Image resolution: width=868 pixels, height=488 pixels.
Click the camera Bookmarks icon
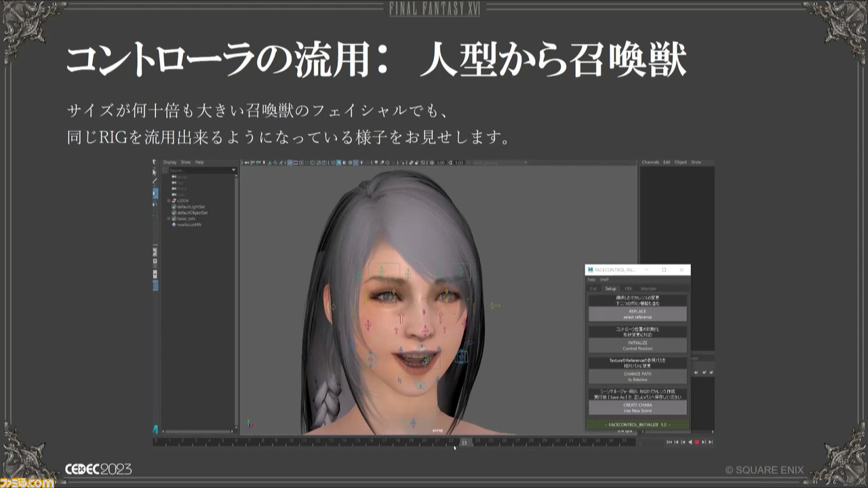click(264, 163)
